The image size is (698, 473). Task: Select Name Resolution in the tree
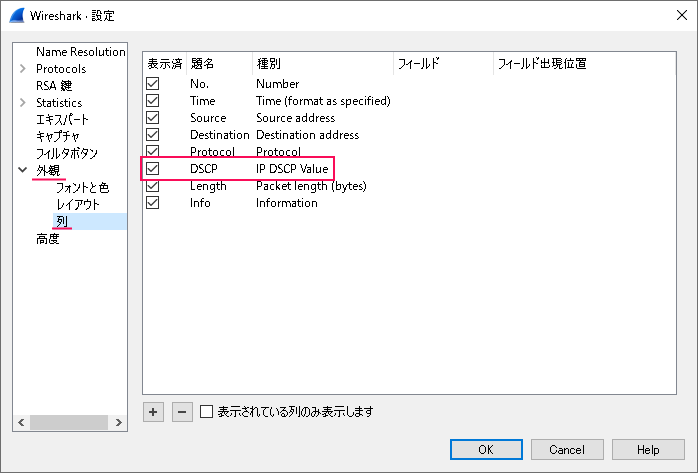pyautogui.click(x=81, y=52)
